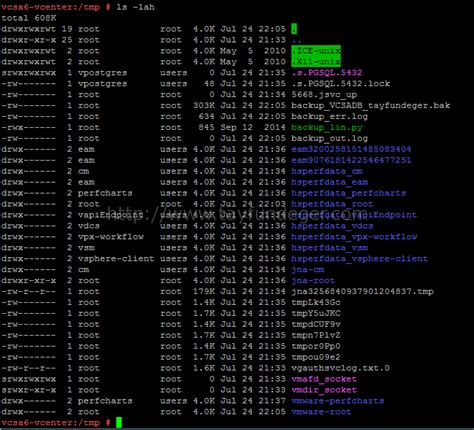Image resolution: width=474 pixels, height=430 pixels.
Task: Click the vmafd_socket entry
Action: (x=324, y=379)
